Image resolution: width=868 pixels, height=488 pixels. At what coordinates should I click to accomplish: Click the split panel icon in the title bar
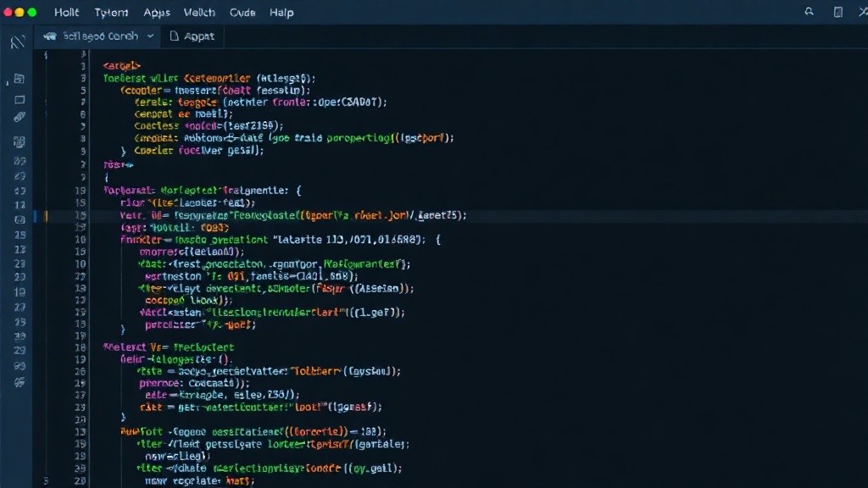838,12
